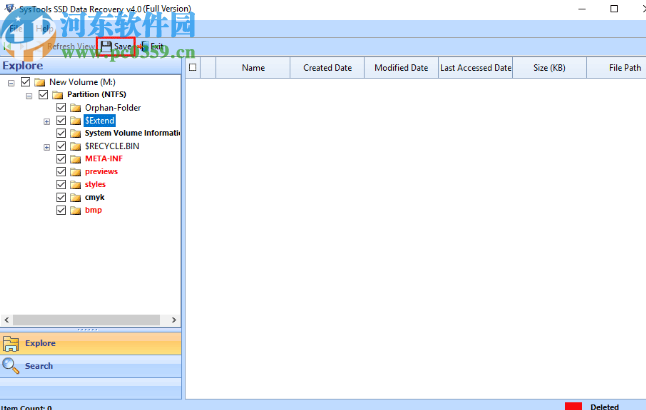Click the Exit toolbar button

152,46
